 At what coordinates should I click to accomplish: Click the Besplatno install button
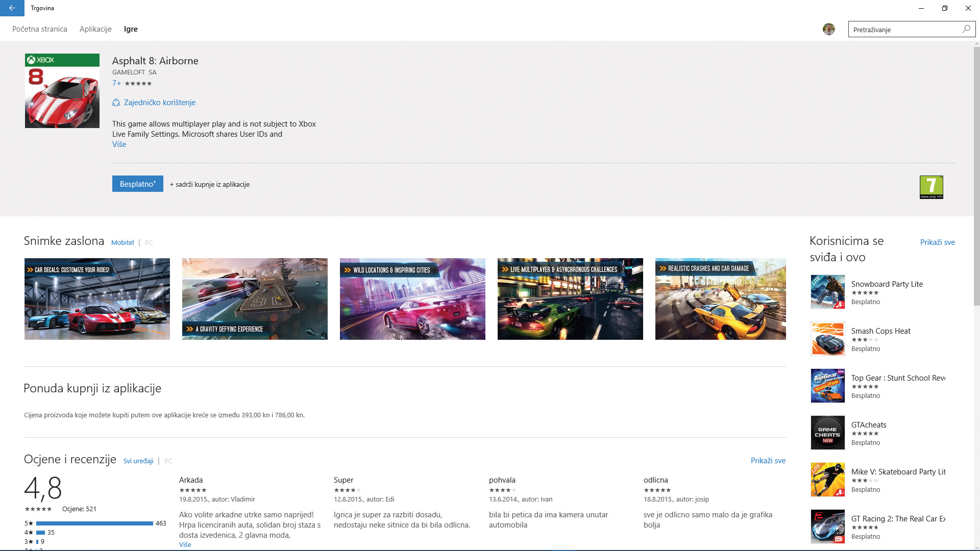(138, 184)
